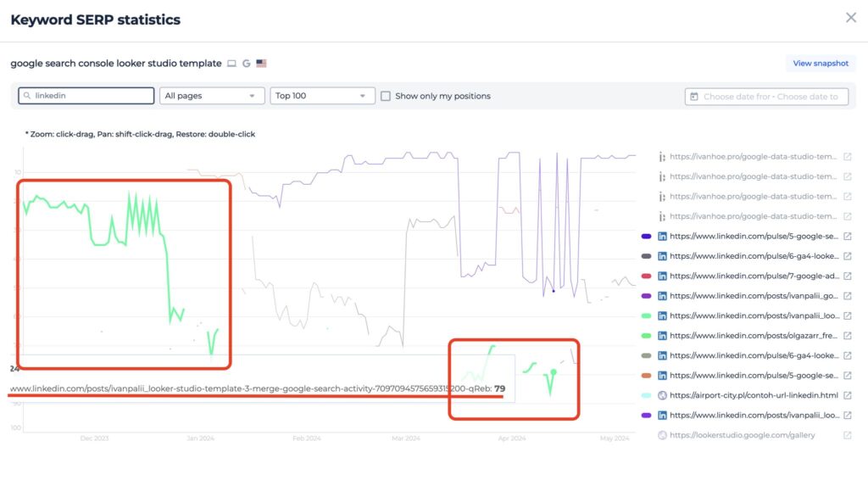868x480 pixels.
Task: Open external link for the dark-blue pulse/5-google-se row
Action: click(x=847, y=236)
